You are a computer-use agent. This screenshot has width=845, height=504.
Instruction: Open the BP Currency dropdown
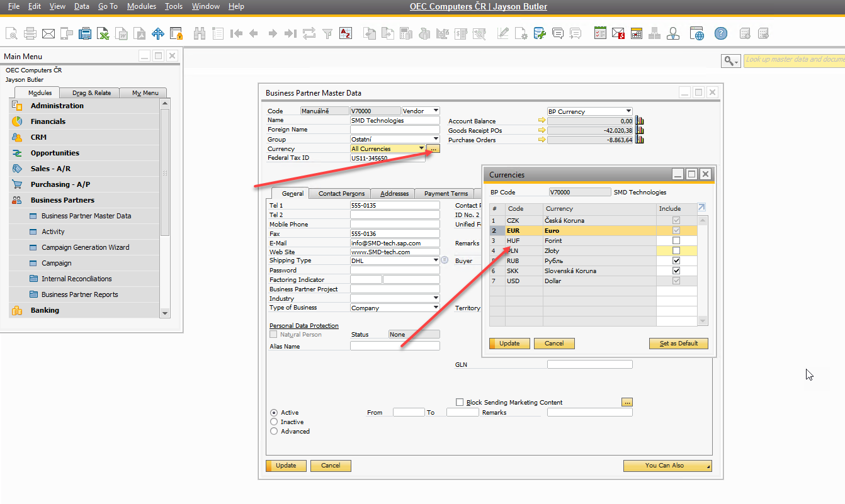tap(628, 111)
